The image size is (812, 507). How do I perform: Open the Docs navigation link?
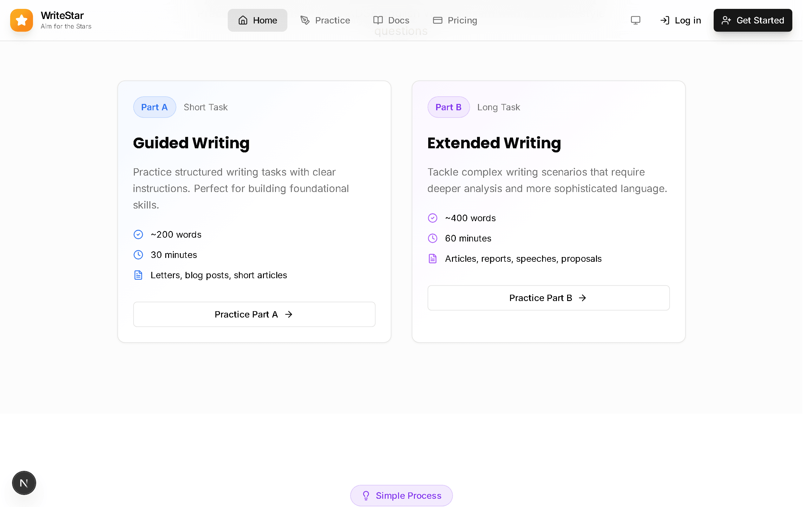click(391, 20)
